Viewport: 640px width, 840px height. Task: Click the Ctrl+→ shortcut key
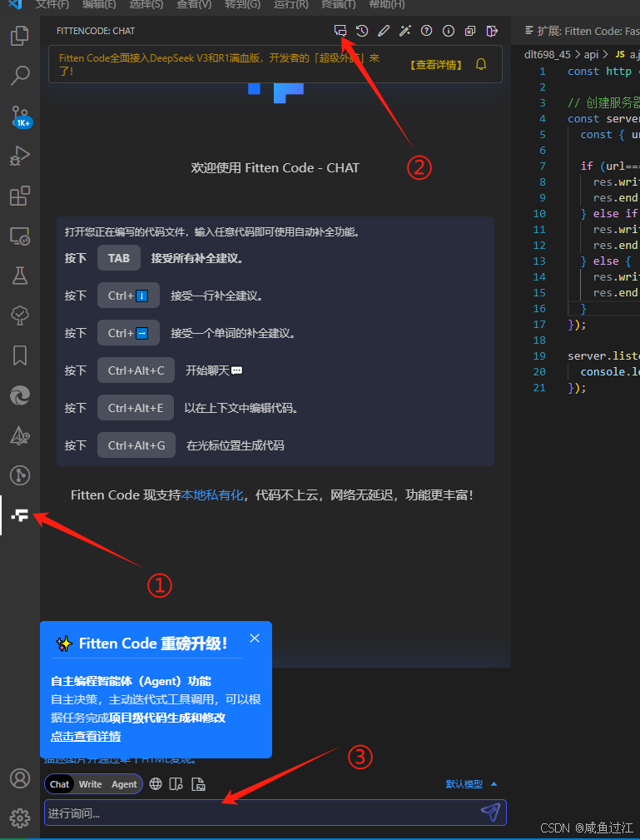click(128, 333)
